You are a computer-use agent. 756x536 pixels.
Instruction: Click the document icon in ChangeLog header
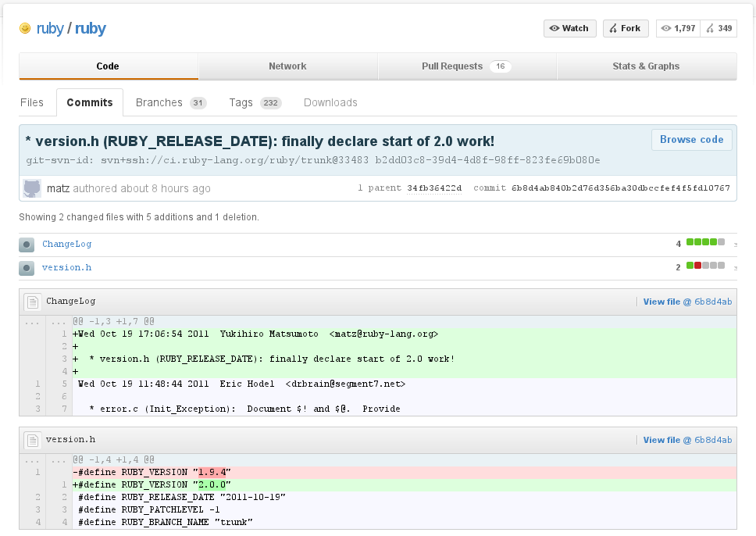tap(33, 302)
